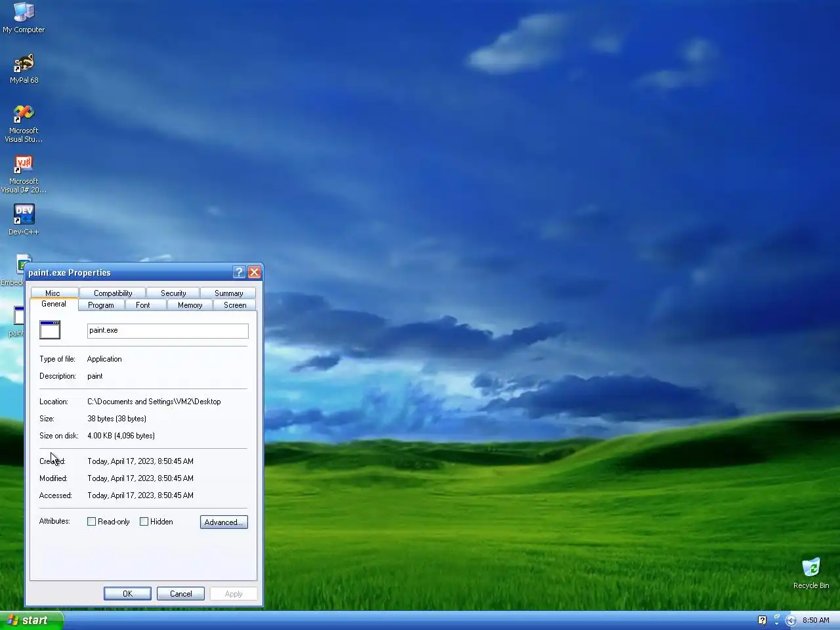
Task: Click the file type value Application
Action: (x=104, y=359)
